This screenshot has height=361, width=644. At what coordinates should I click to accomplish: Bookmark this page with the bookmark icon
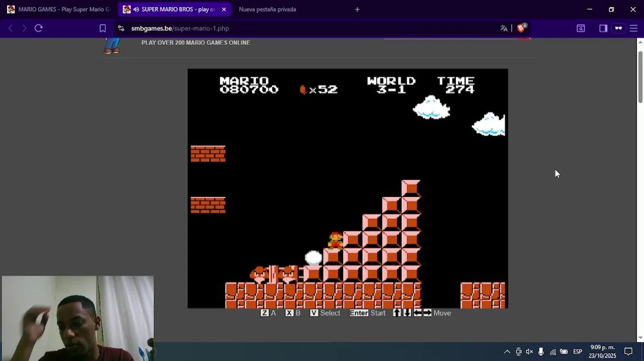pyautogui.click(x=102, y=29)
